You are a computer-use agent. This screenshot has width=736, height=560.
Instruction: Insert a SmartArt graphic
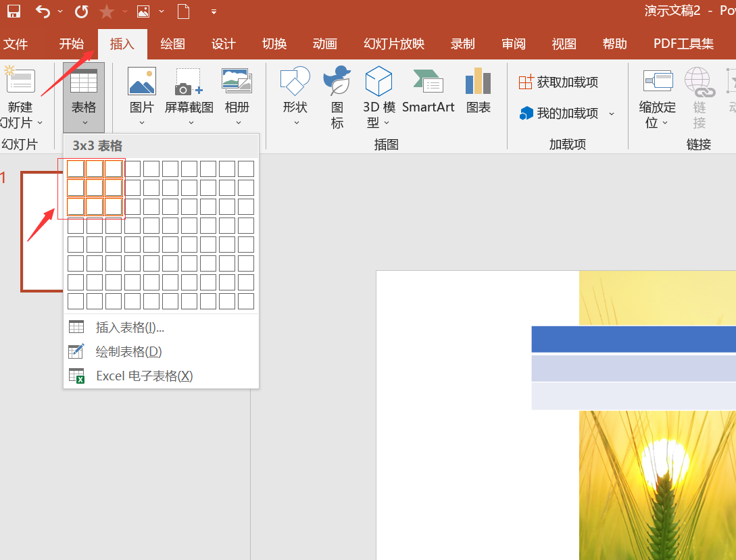coord(428,91)
